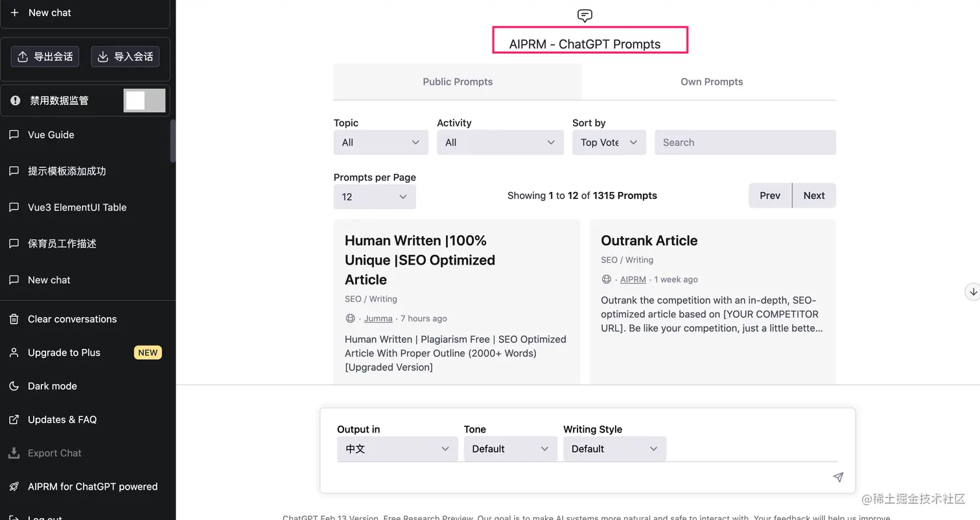980x520 pixels.
Task: Click the warning icon next to 禁用数据监管
Action: 15,100
